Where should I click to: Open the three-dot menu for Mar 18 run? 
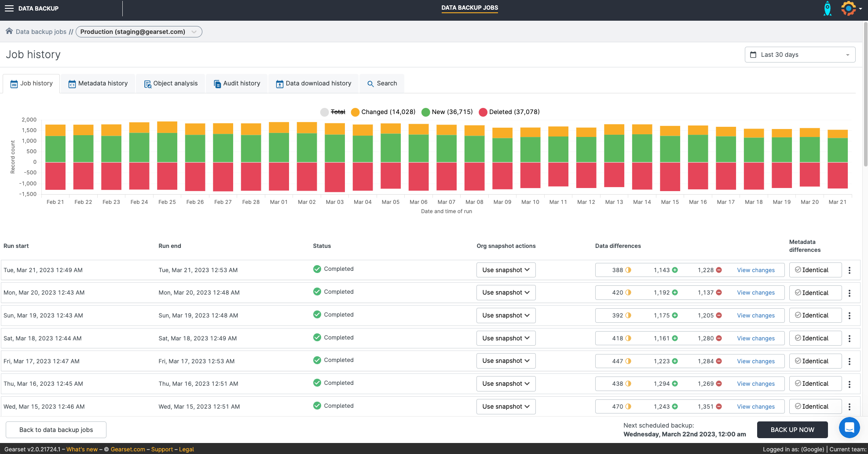(x=850, y=339)
